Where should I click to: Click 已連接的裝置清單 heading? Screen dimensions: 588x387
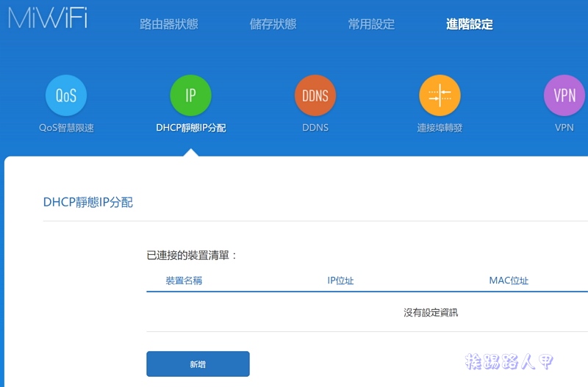click(192, 256)
